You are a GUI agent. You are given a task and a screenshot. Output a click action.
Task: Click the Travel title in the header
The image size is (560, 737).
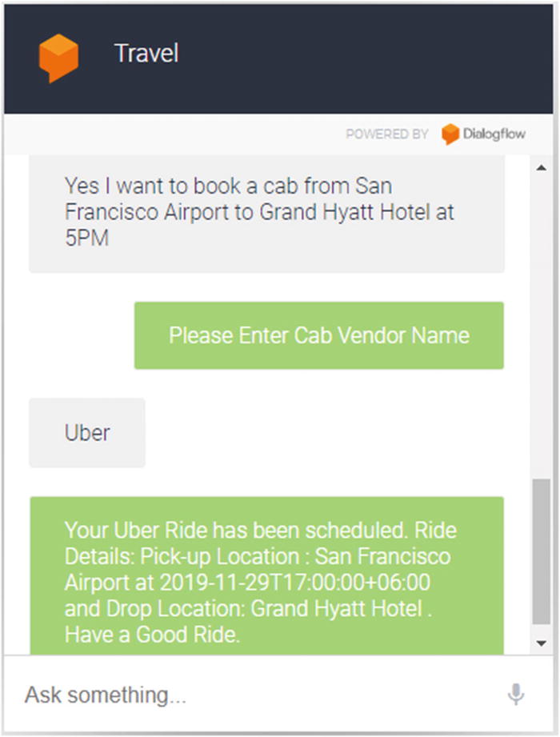coord(146,53)
